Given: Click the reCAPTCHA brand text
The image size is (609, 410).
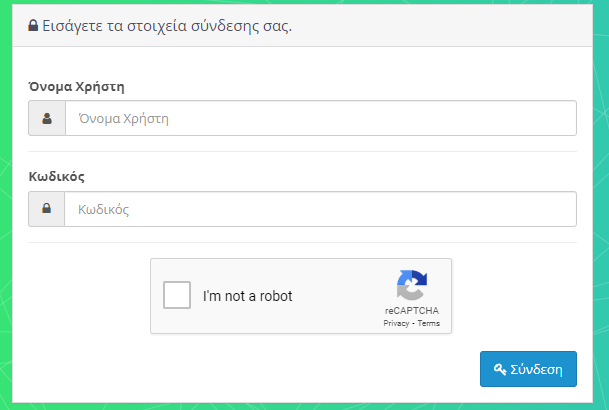Looking at the screenshot, I should [412, 311].
